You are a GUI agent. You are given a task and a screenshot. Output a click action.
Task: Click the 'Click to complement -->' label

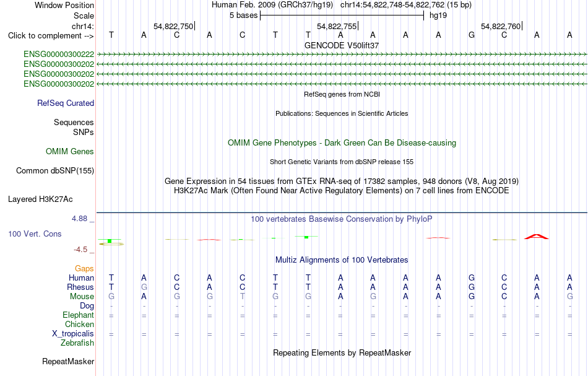pyautogui.click(x=51, y=36)
